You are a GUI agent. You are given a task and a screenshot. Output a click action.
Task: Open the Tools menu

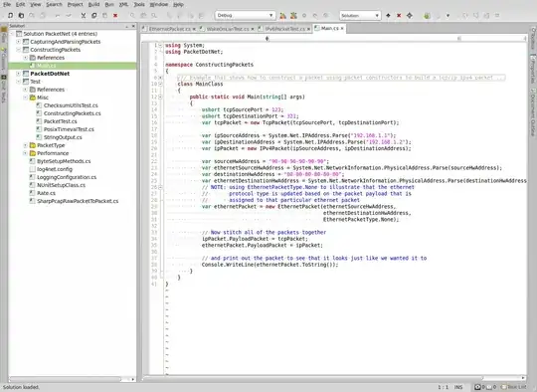pyautogui.click(x=138, y=4)
